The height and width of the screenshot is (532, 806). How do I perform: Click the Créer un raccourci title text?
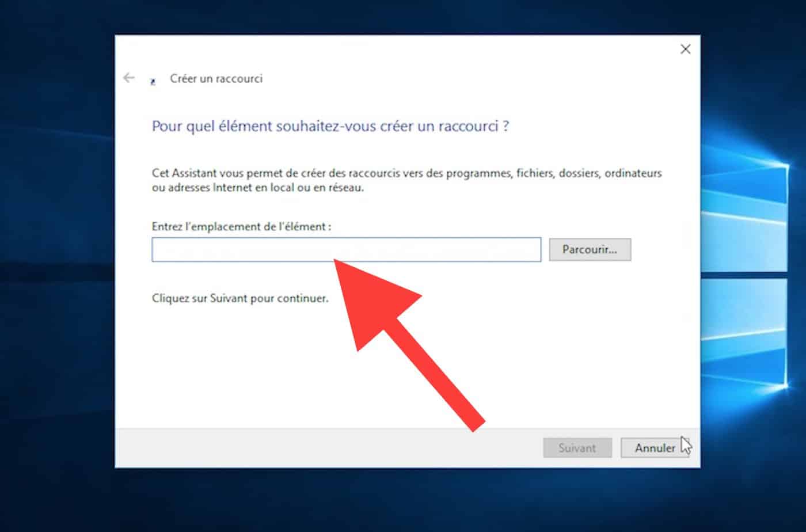pos(216,78)
